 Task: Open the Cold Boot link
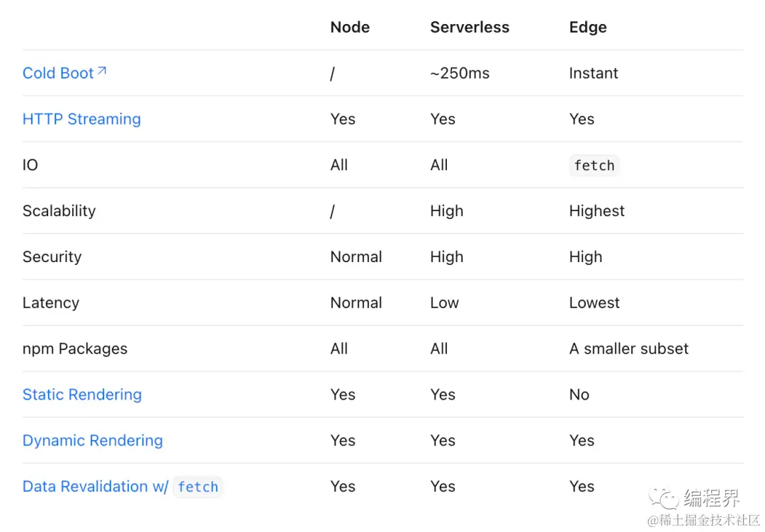58,73
